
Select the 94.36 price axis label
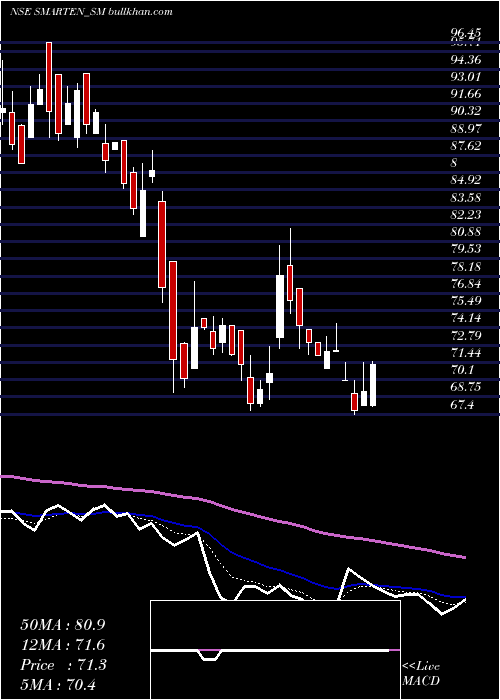coord(466,59)
